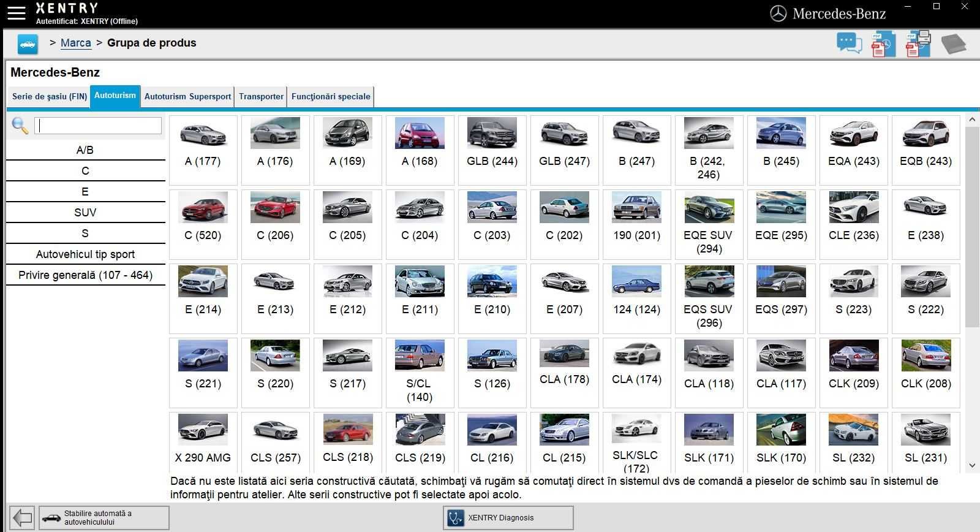Choose the C (206) model tile

click(x=276, y=224)
